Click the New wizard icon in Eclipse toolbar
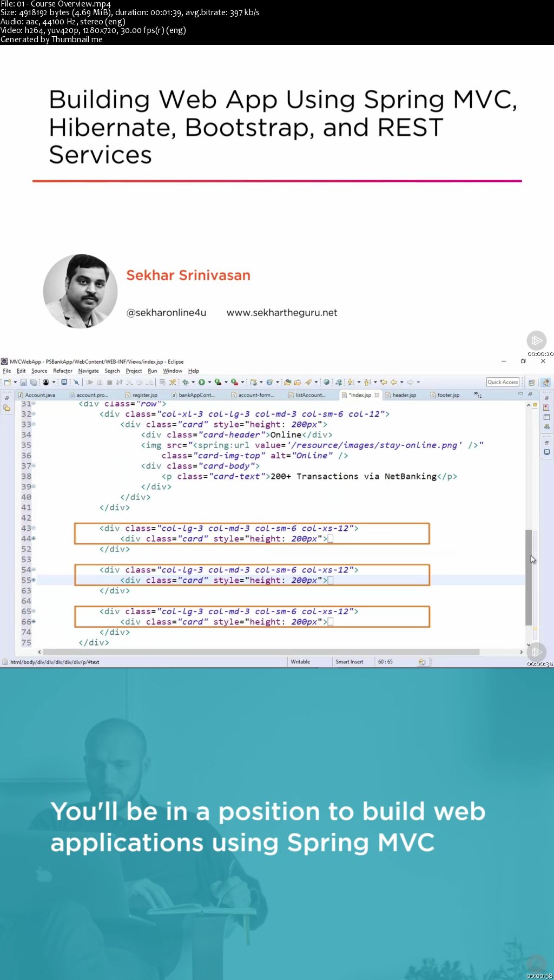554x980 pixels. click(x=7, y=382)
